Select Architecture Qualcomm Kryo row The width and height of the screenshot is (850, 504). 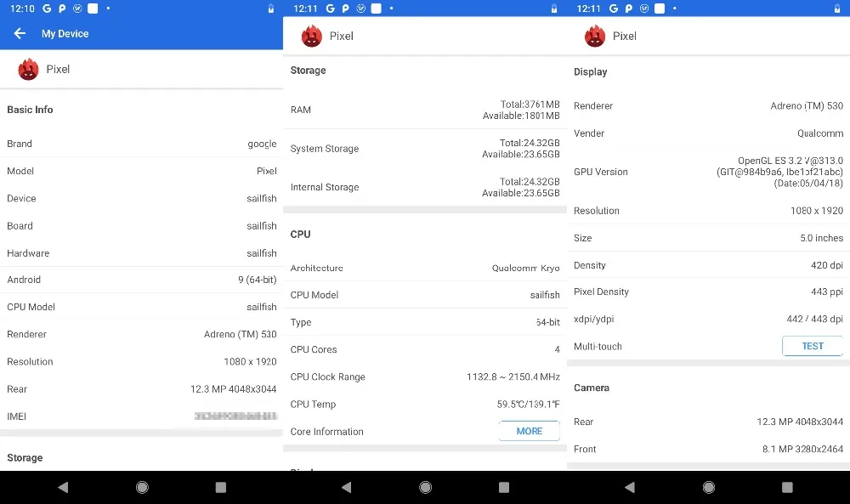pos(425,268)
